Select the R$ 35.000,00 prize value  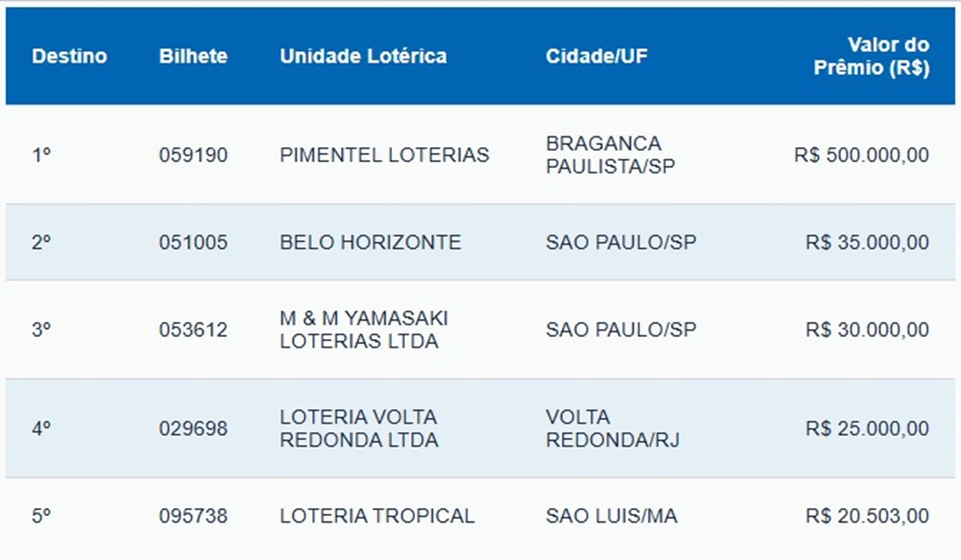[x=867, y=242]
